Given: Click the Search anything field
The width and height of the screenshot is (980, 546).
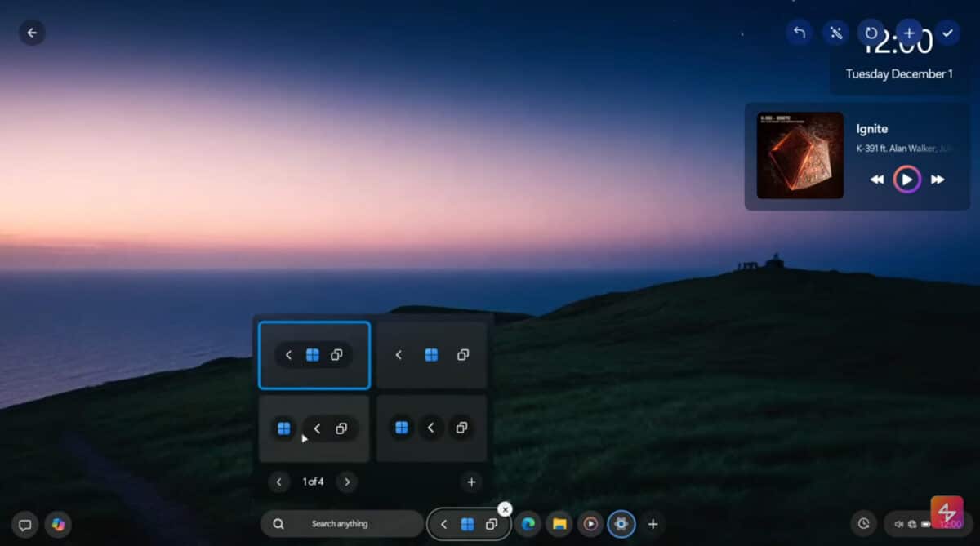Looking at the screenshot, I should pyautogui.click(x=343, y=523).
